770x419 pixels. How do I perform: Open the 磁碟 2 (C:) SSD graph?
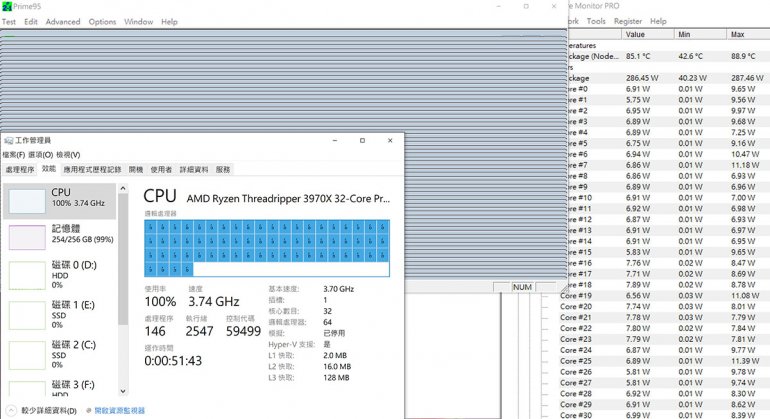click(27, 355)
